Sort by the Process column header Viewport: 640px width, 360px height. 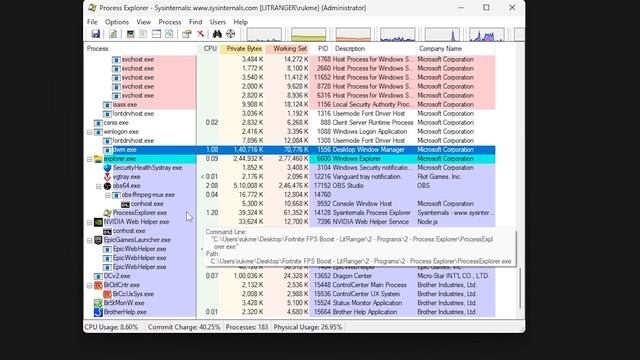(x=140, y=49)
